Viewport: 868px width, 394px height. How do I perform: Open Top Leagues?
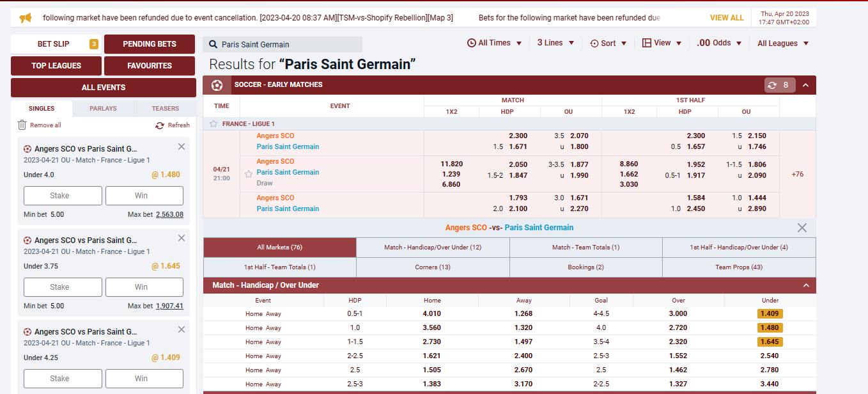click(x=56, y=66)
